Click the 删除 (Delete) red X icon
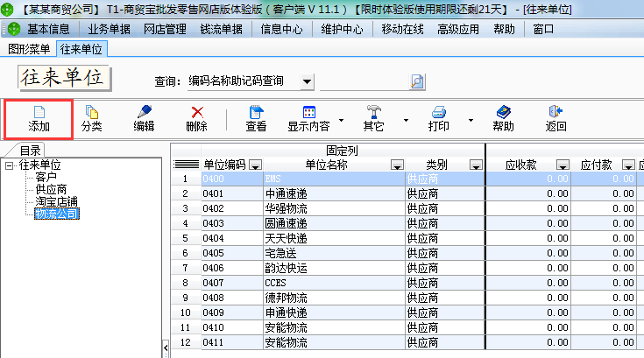 click(x=197, y=112)
